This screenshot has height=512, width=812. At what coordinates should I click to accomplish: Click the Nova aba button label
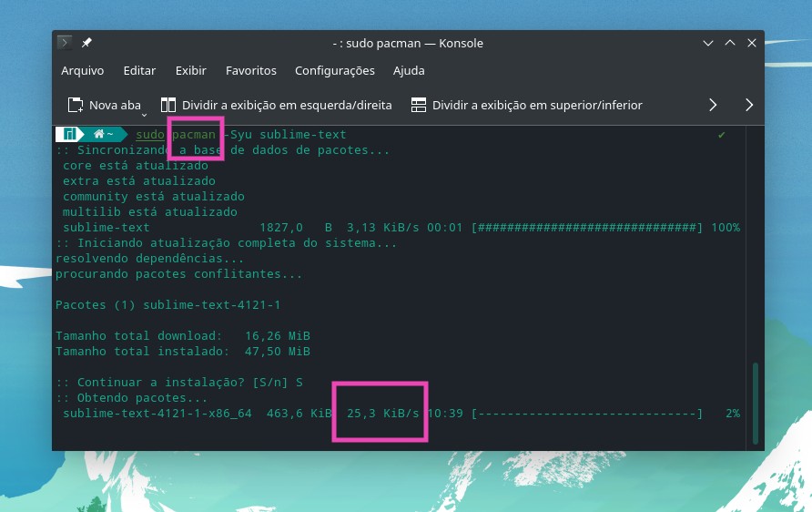click(115, 105)
